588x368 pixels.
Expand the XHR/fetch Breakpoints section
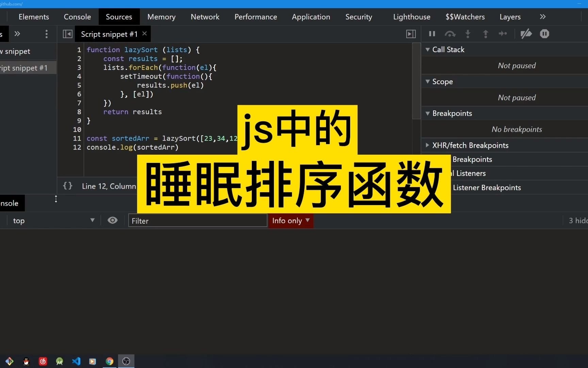(x=428, y=145)
